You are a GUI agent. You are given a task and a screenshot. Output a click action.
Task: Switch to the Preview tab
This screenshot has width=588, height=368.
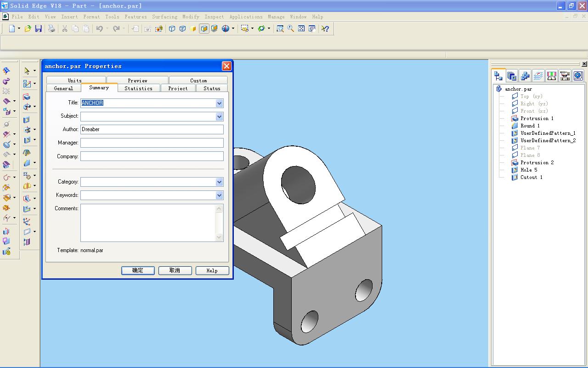[137, 80]
